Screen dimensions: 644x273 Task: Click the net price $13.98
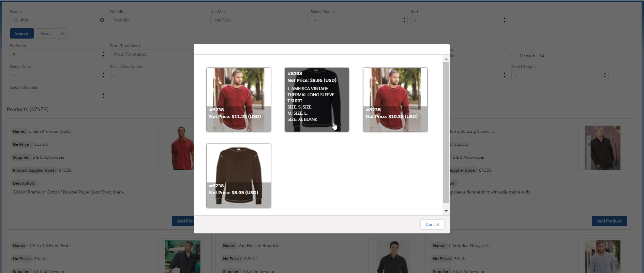(x=41, y=144)
